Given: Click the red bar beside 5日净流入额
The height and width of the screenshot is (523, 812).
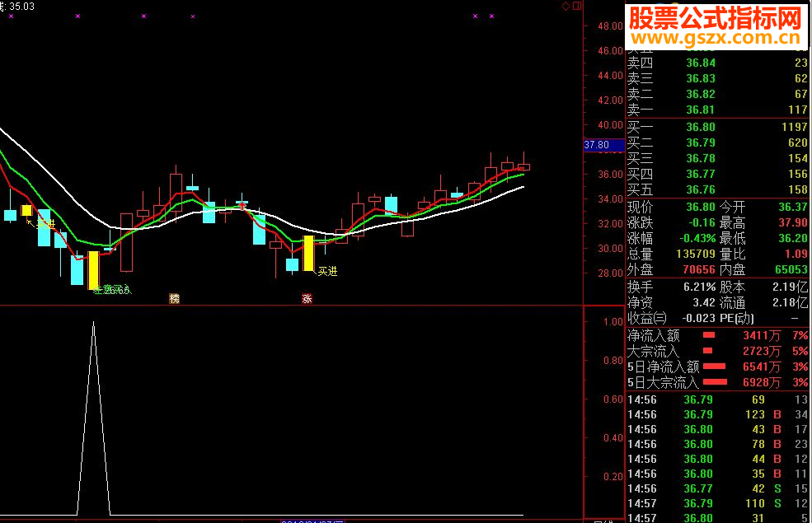Looking at the screenshot, I should pos(714,367).
